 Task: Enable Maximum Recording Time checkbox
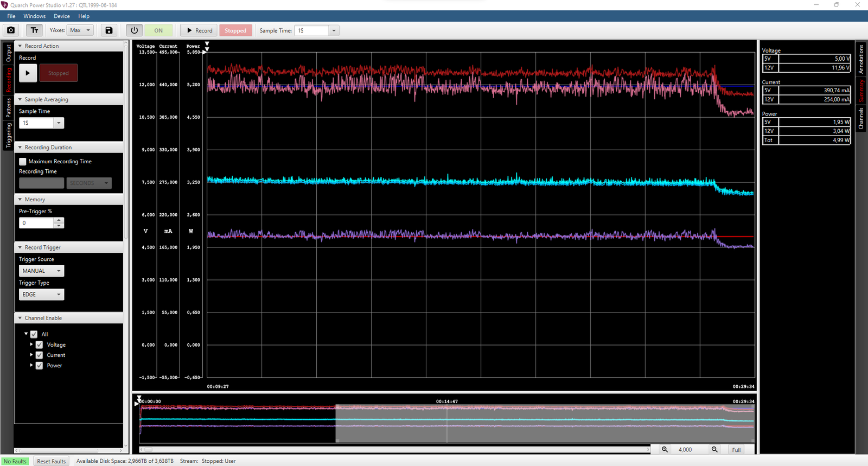pos(23,162)
